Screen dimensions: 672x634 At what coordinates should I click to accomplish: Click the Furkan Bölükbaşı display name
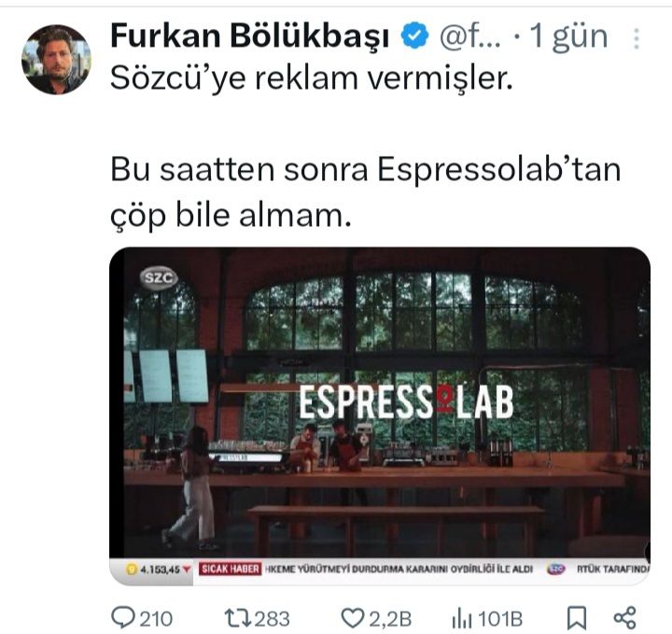[x=250, y=36]
